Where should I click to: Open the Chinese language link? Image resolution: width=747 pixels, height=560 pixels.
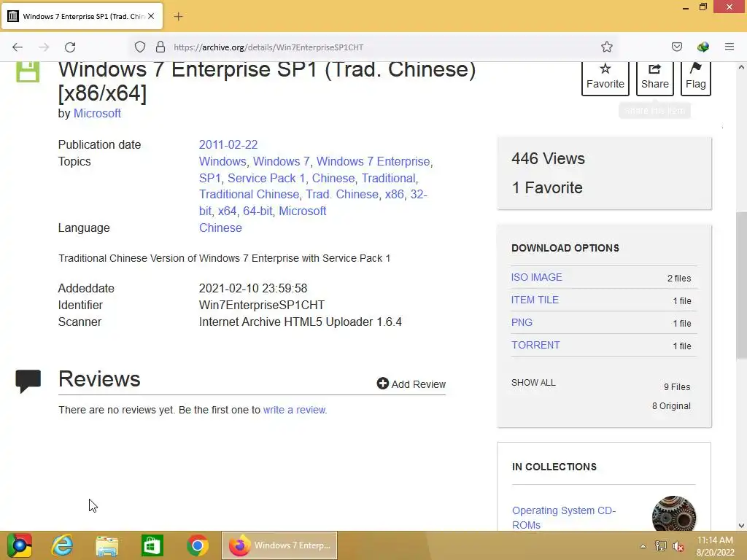(220, 227)
